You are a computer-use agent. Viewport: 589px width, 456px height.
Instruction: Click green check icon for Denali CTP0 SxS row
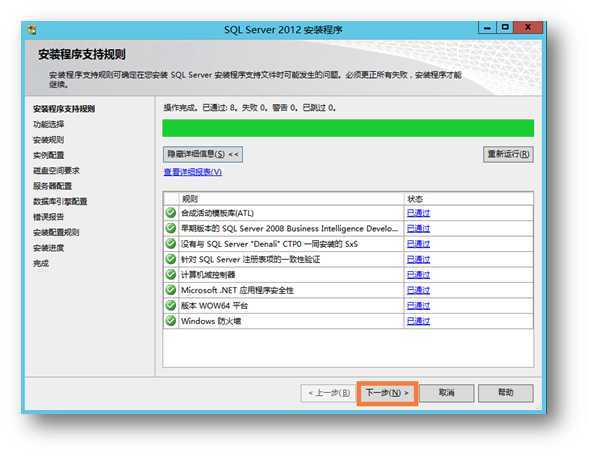(171, 244)
